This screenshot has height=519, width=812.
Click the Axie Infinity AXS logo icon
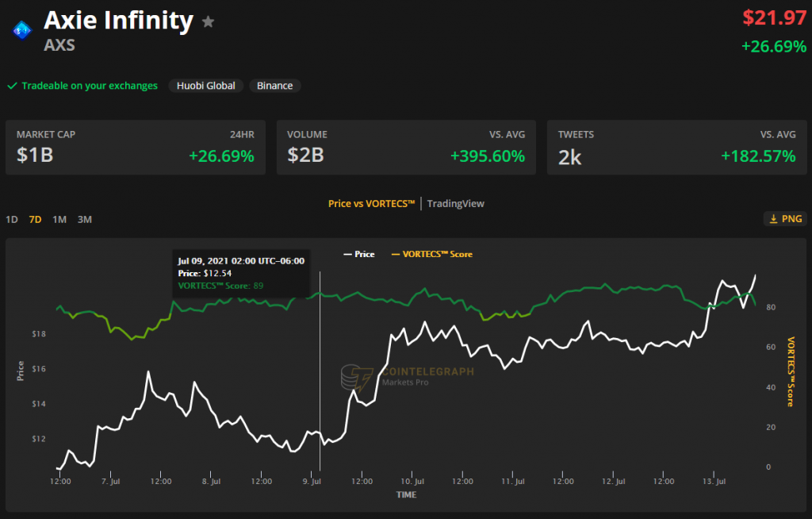tap(20, 30)
